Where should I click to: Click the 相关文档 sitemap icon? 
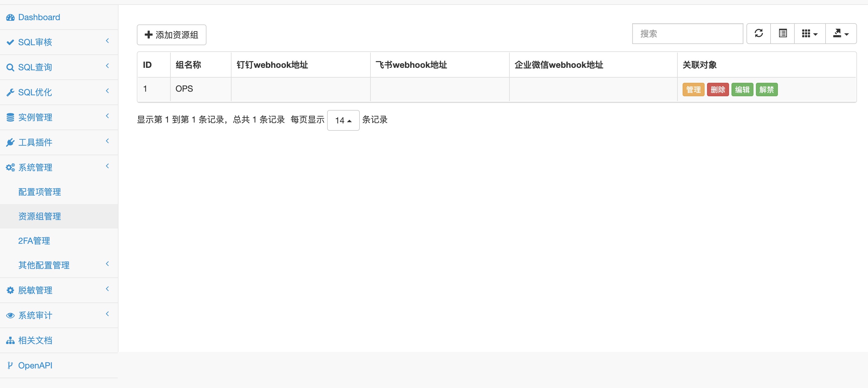pos(10,340)
